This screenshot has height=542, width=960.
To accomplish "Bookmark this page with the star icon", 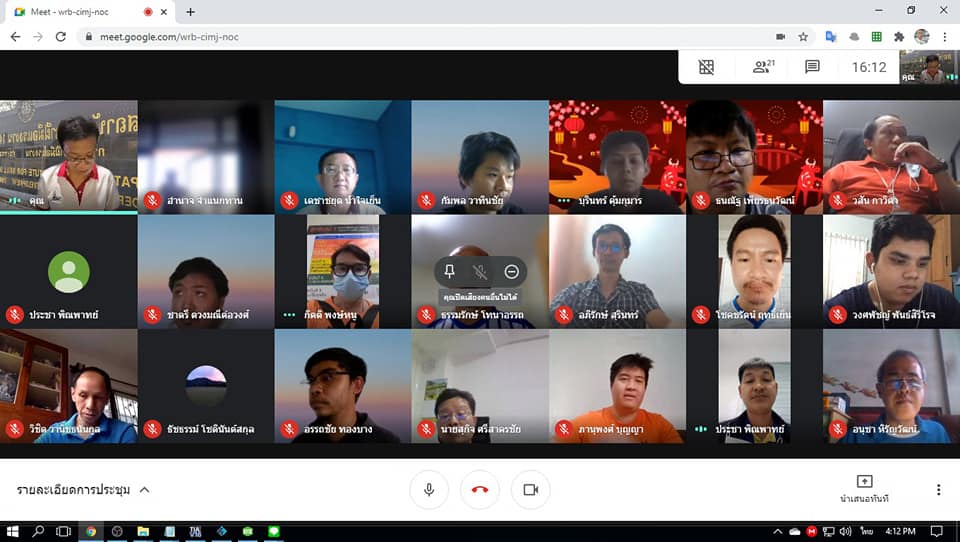I will pyautogui.click(x=803, y=37).
